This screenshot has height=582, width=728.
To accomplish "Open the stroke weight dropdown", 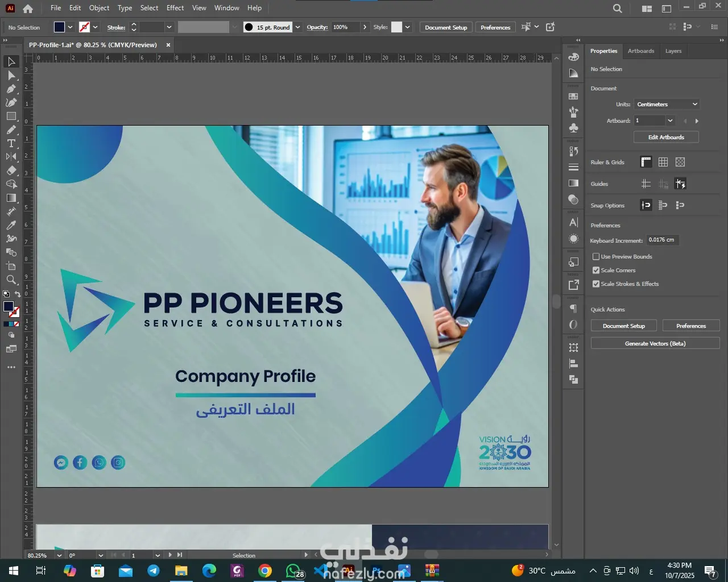I will click(169, 27).
